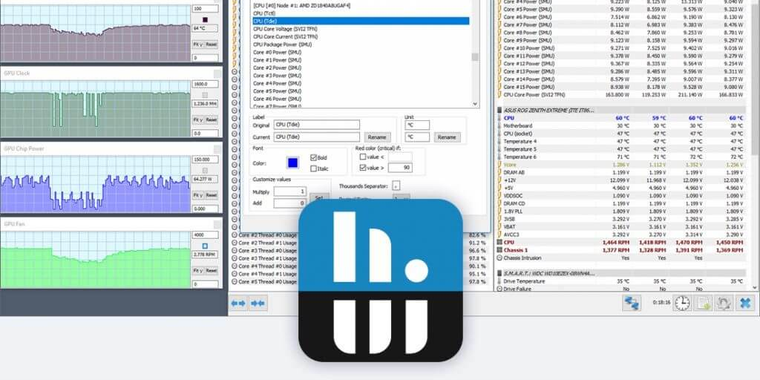The height and width of the screenshot is (380, 760).
Task: Click Reset in the GPU Clock graph
Action: 211,120
